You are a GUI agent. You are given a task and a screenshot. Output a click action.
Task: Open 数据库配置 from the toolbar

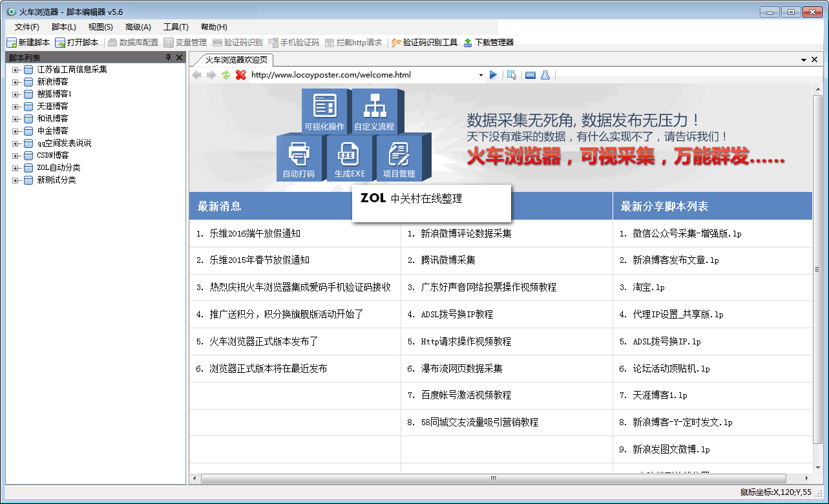(x=133, y=43)
